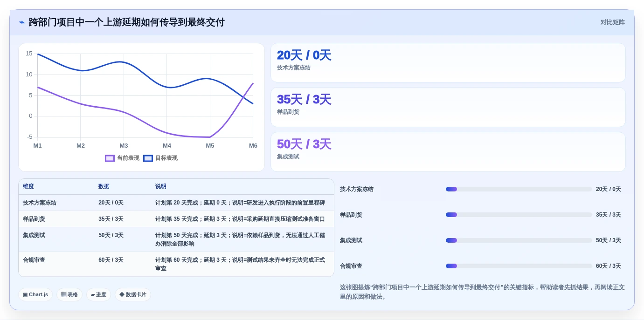
Task: Click the 集成测试 progress bar
Action: (519, 240)
